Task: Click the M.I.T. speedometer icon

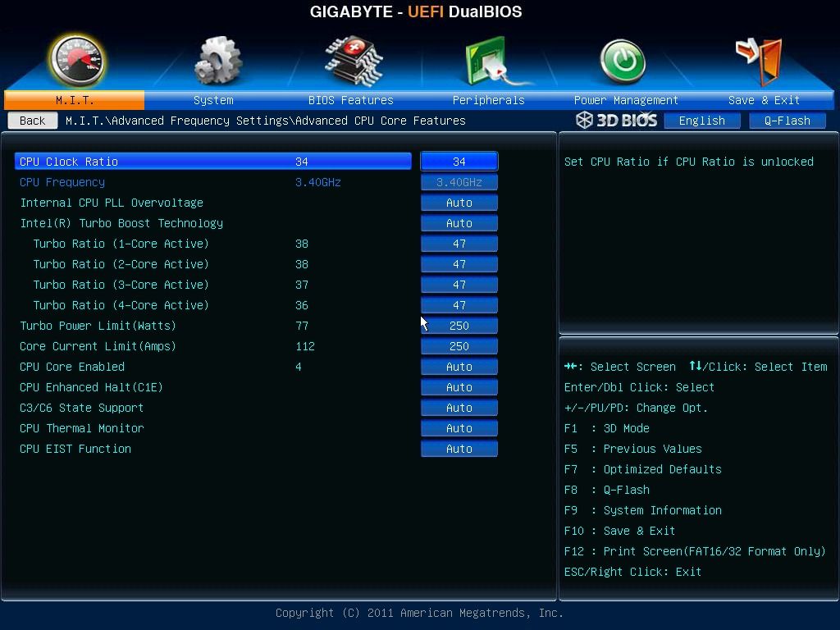Action: point(76,61)
